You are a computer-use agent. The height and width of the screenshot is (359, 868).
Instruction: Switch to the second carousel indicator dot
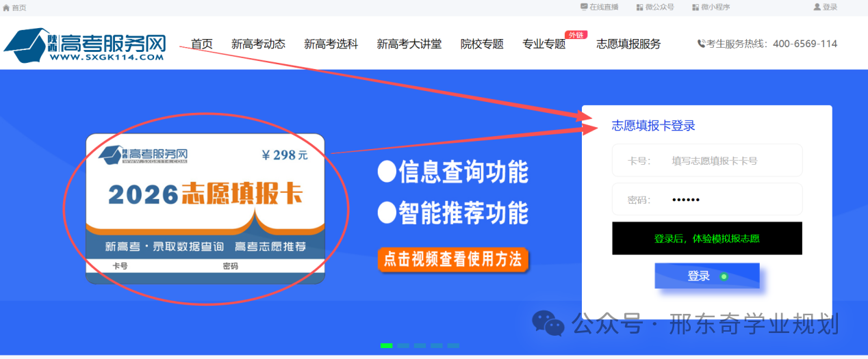point(403,345)
